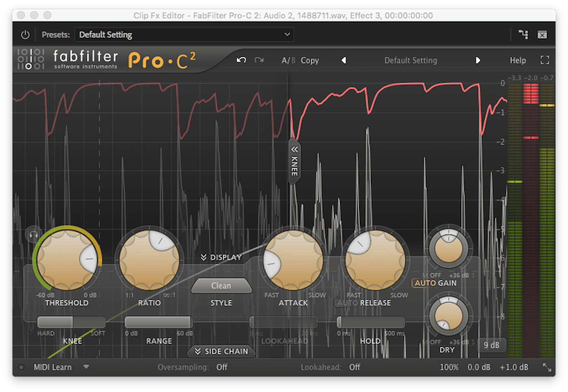Toggle the AUTO release button
568x392 pixels.
[347, 303]
